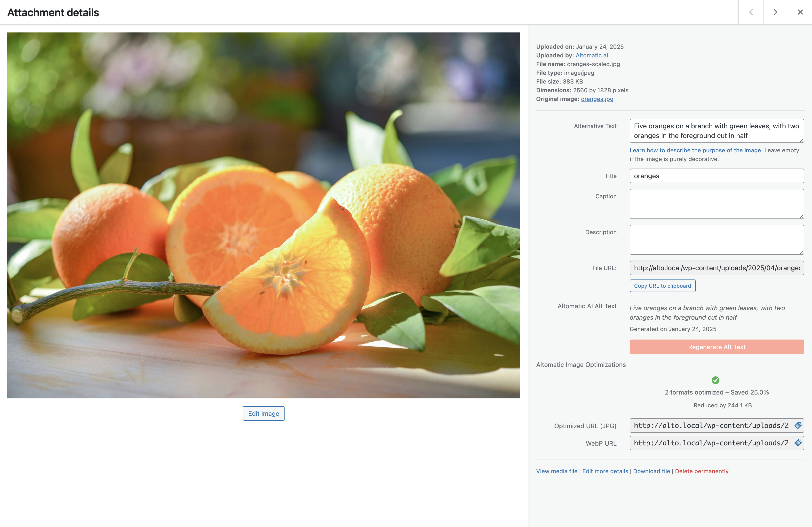Image resolution: width=812 pixels, height=527 pixels.
Task: Click the Edit Image button
Action: [263, 413]
